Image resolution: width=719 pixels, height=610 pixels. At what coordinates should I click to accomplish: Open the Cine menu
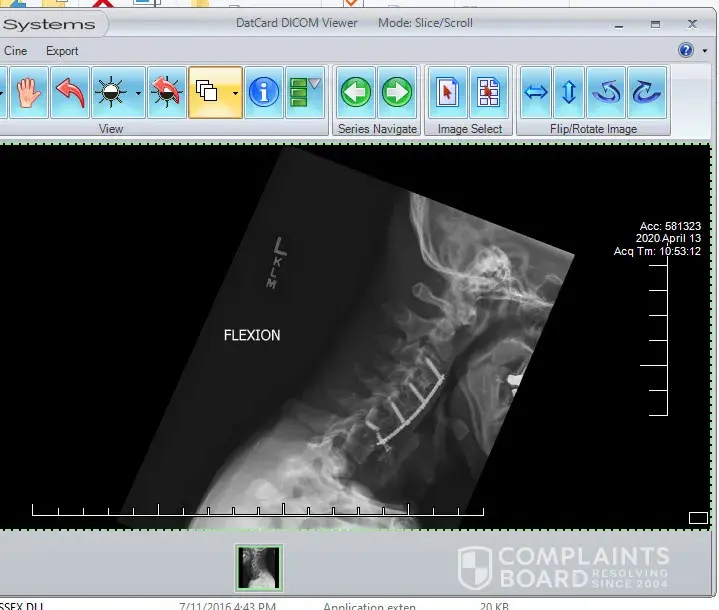[16, 51]
